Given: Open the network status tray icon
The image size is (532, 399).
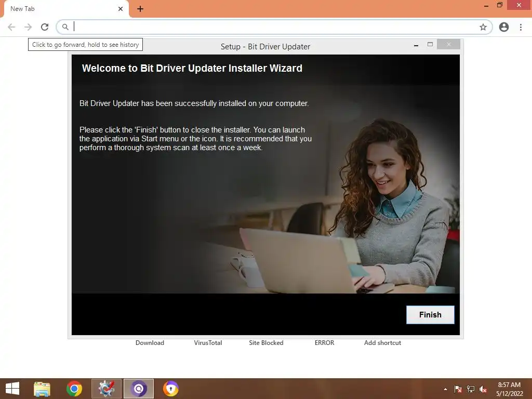Looking at the screenshot, I should 471,389.
